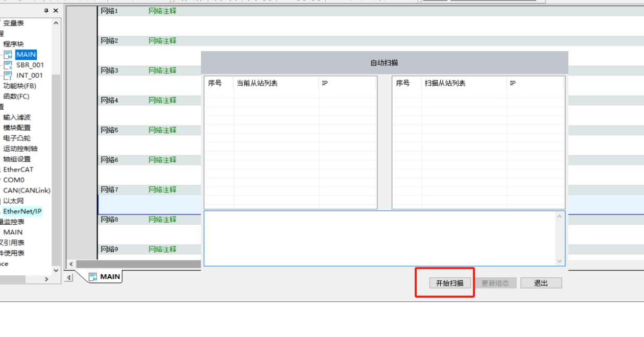Click 网络注释 comment of 网络4

[162, 101]
